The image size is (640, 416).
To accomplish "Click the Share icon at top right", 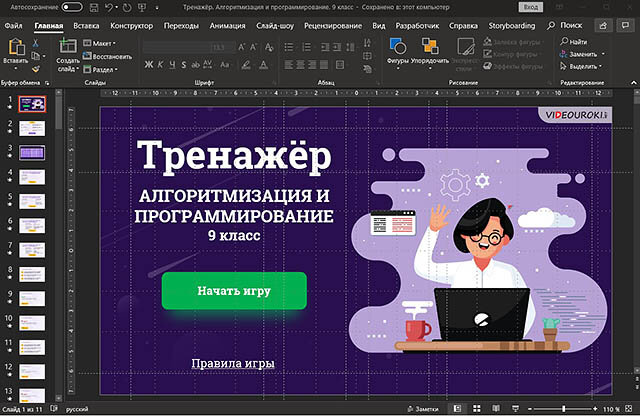I will click(603, 25).
